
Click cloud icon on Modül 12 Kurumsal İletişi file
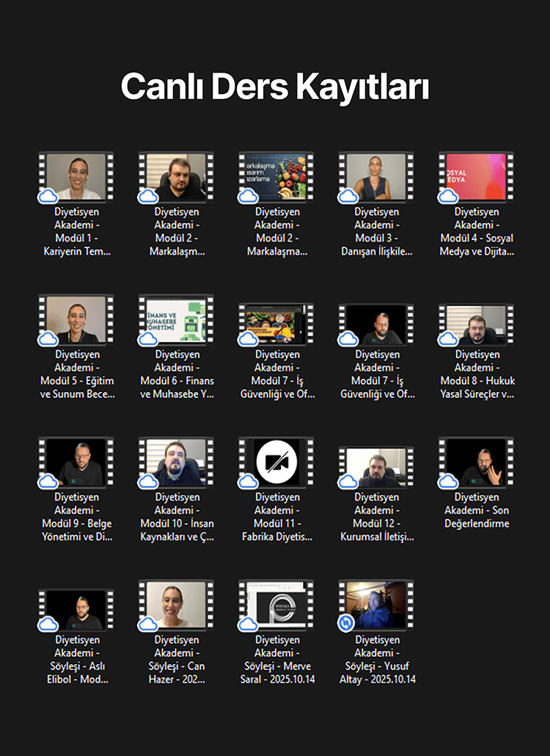(348, 481)
